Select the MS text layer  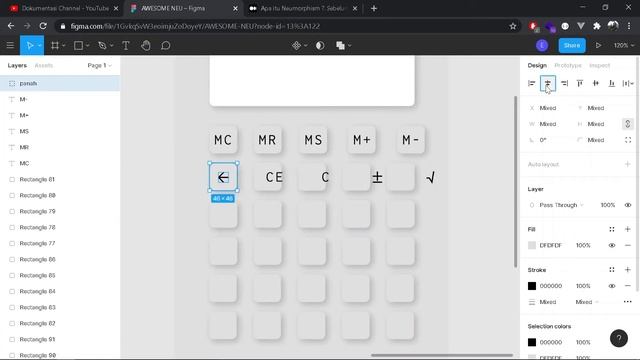(x=60, y=131)
